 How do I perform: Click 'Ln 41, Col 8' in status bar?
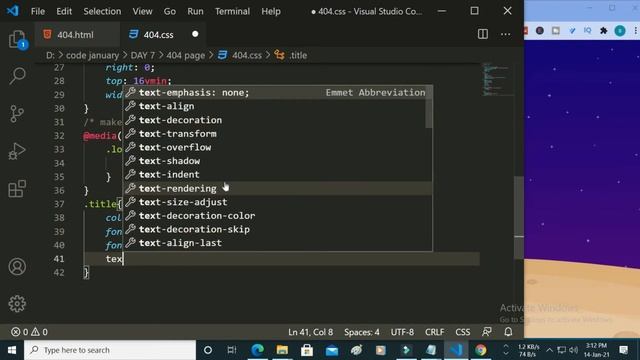click(311, 332)
